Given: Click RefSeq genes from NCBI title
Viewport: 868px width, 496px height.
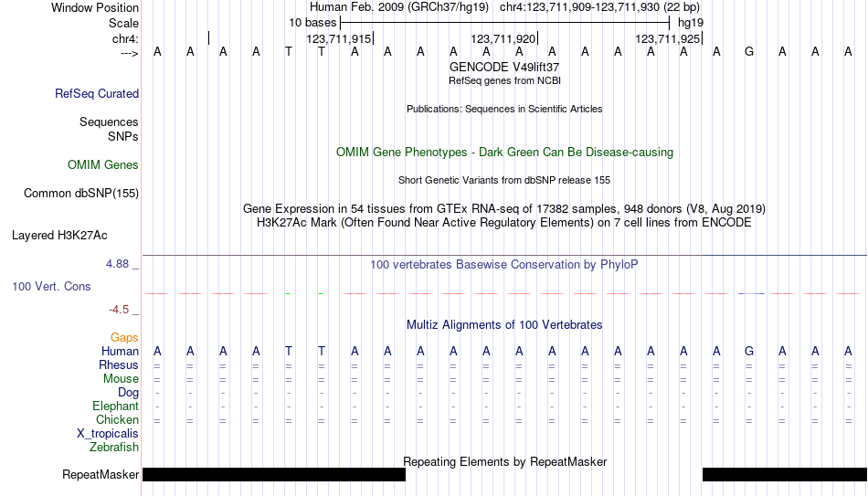Looking at the screenshot, I should pos(504,80).
